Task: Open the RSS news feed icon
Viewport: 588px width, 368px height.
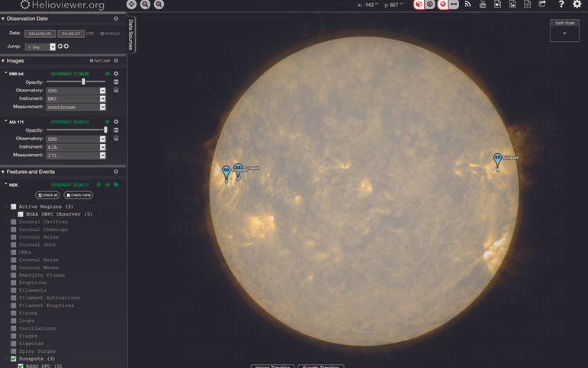Action: [x=468, y=4]
